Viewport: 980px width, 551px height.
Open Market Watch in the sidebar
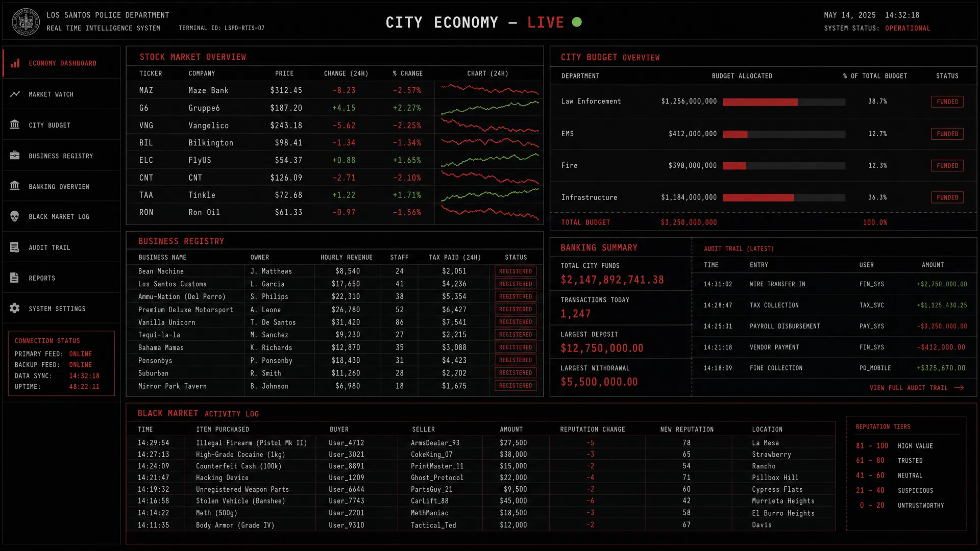tap(61, 94)
